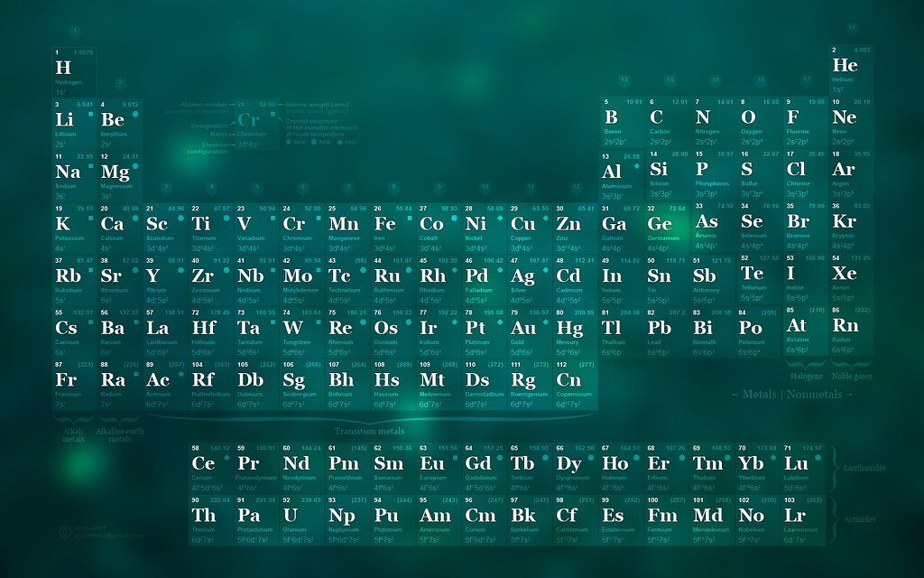The height and width of the screenshot is (578, 924).
Task: Click the Metals | Nonmetals divider text
Action: coord(791,395)
